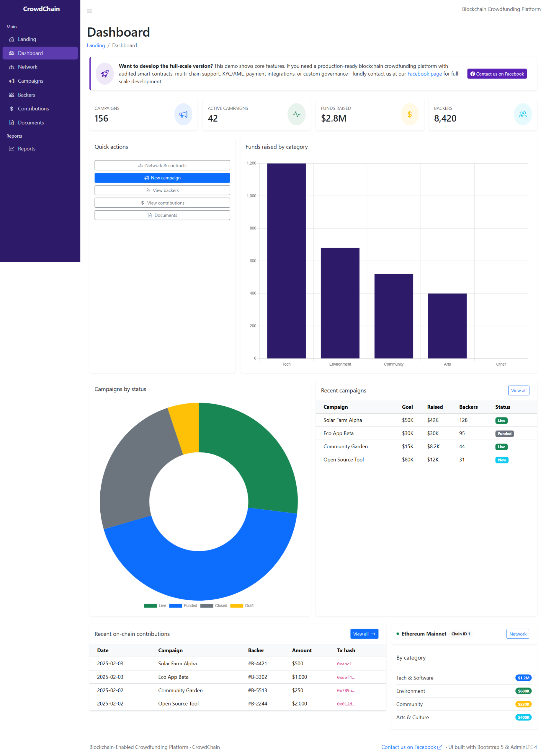
Task: Open View all for Recent campaigns
Action: point(518,390)
